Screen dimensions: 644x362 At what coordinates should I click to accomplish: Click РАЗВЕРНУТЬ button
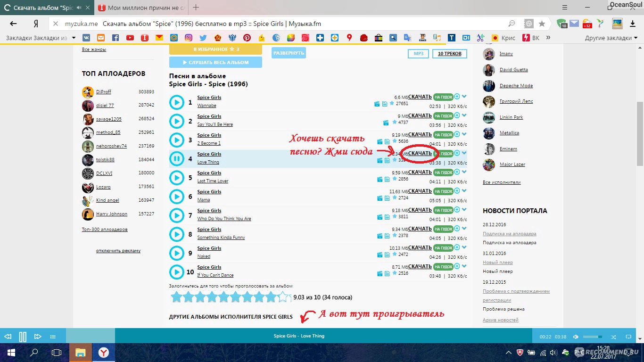tap(289, 53)
